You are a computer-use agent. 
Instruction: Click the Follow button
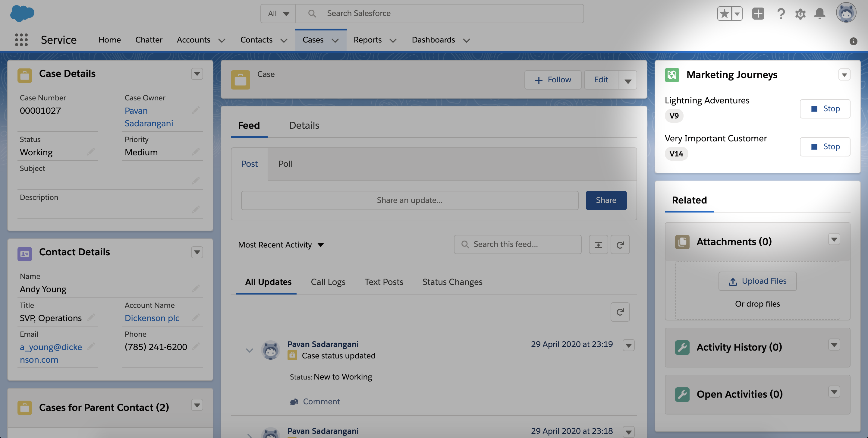coord(553,80)
